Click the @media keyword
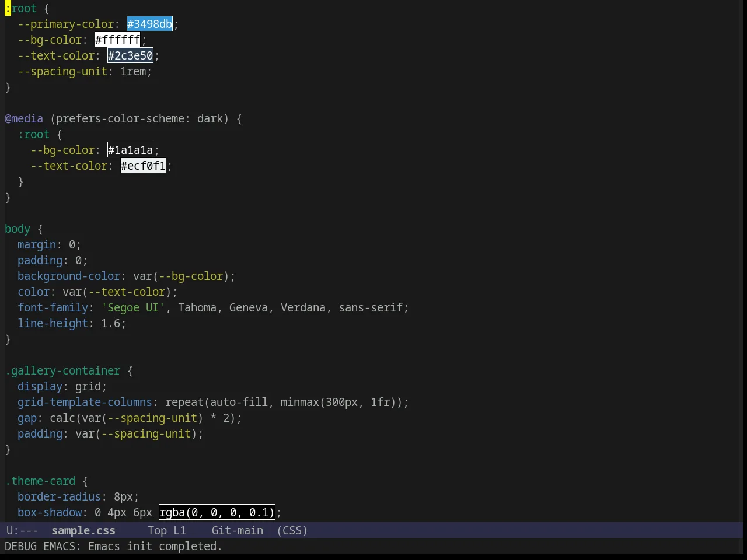747x560 pixels. click(24, 118)
